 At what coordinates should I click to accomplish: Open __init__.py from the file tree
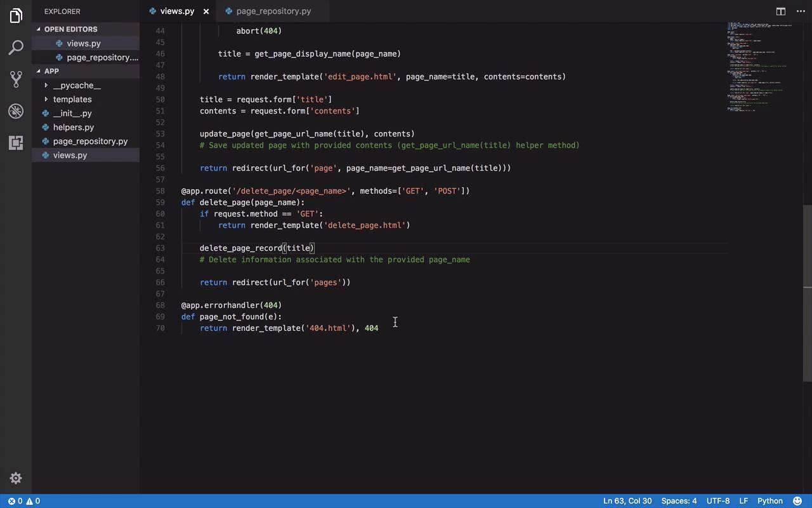(x=72, y=113)
